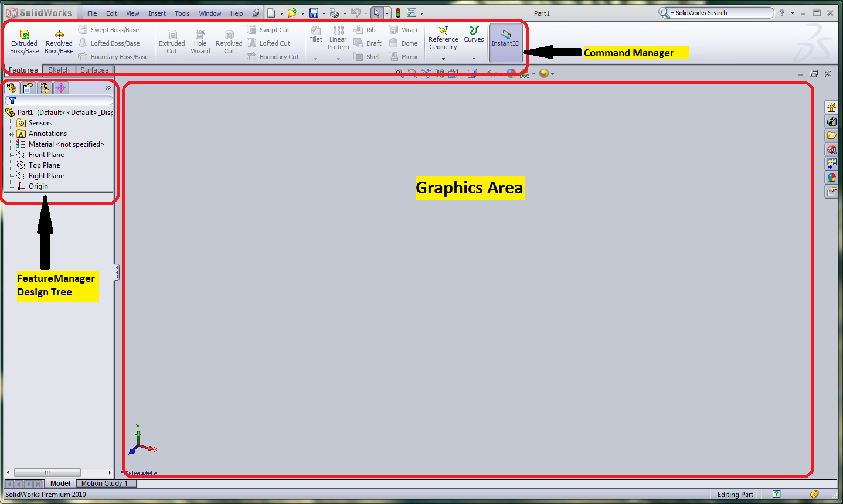Screen dimensions: 843x504
Task: Click the Open folder icon in toolbar
Action: point(292,13)
